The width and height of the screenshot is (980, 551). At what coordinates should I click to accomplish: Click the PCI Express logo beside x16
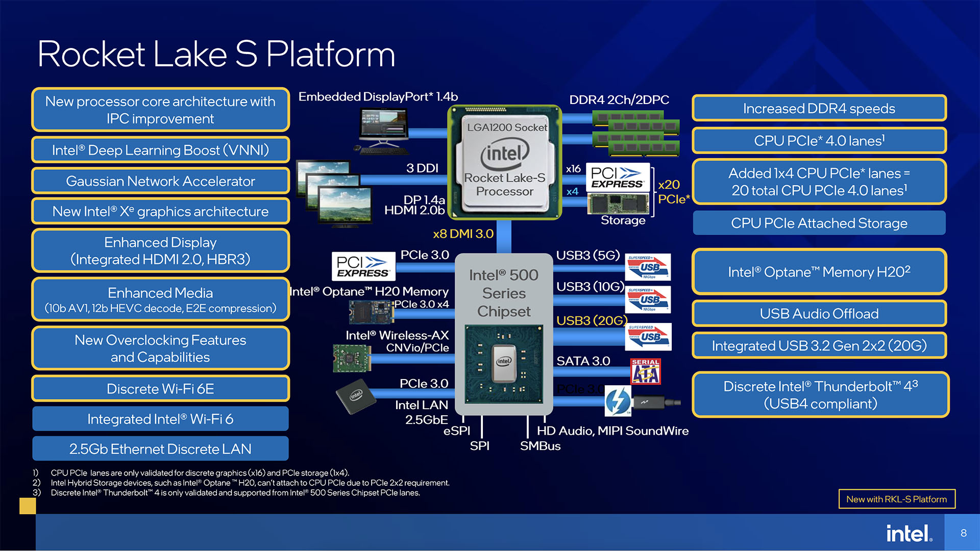tap(618, 177)
